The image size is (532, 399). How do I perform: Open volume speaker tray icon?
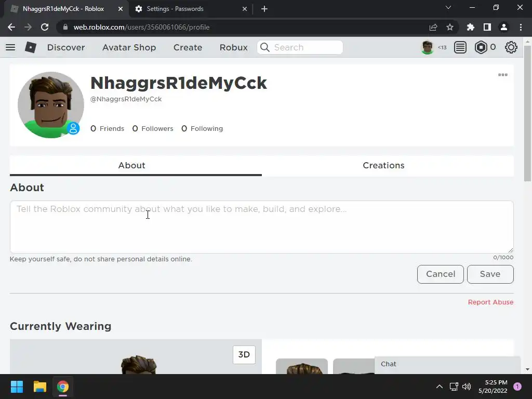coord(467,387)
